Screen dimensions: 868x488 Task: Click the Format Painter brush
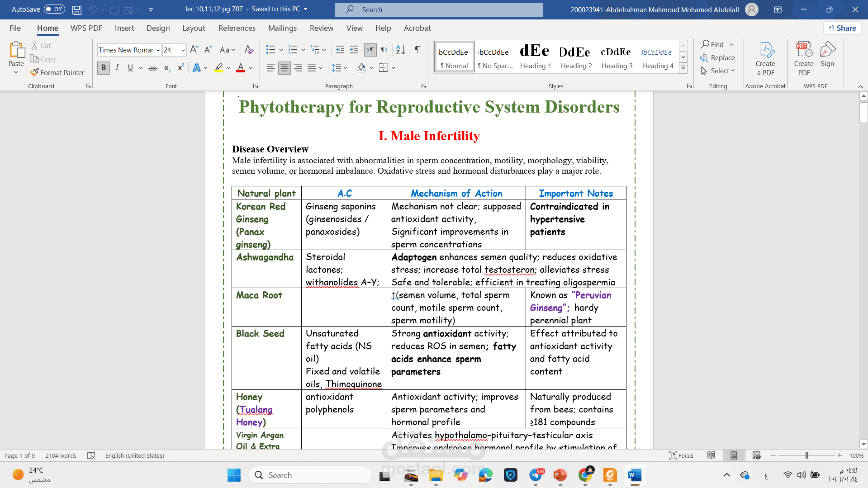pyautogui.click(x=57, y=72)
